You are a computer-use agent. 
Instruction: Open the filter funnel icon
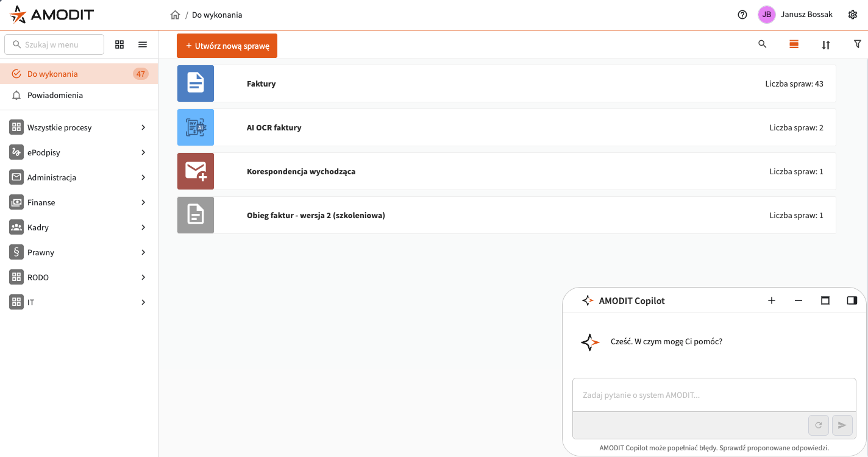[857, 44]
